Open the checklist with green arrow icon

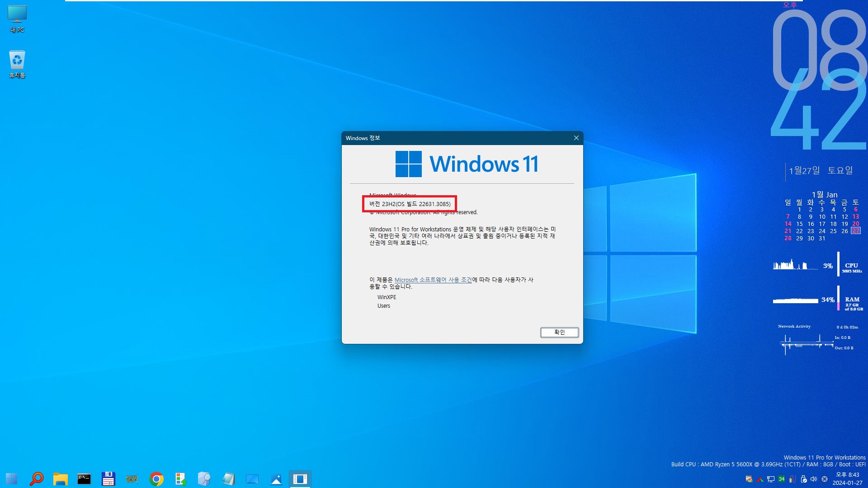[180, 479]
